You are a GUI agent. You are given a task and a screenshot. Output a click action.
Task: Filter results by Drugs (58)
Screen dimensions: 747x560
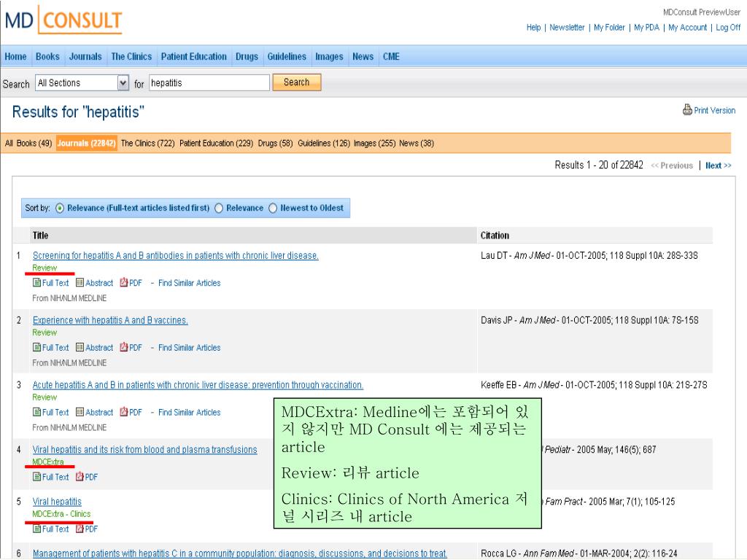tap(275, 144)
